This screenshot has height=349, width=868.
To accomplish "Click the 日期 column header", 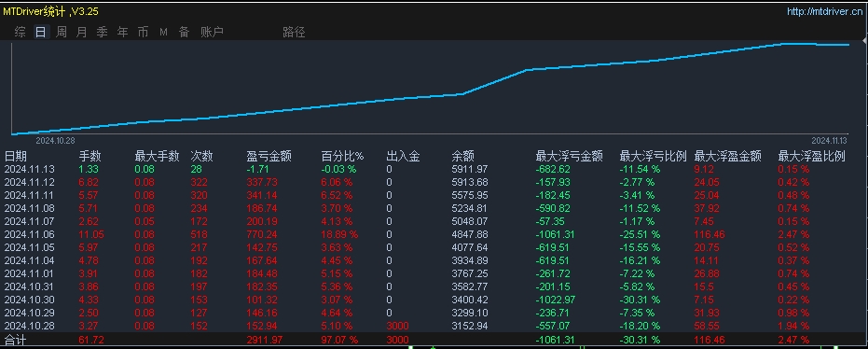I will tap(16, 156).
